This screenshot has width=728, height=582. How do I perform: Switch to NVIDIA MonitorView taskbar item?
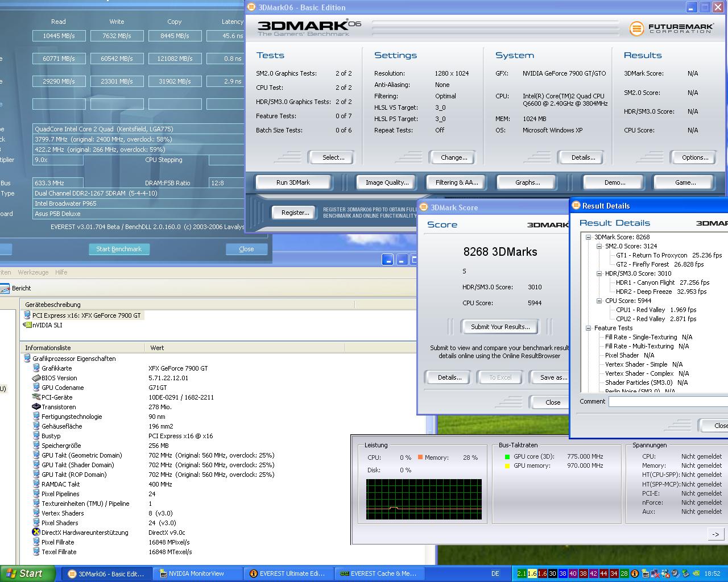(x=197, y=573)
